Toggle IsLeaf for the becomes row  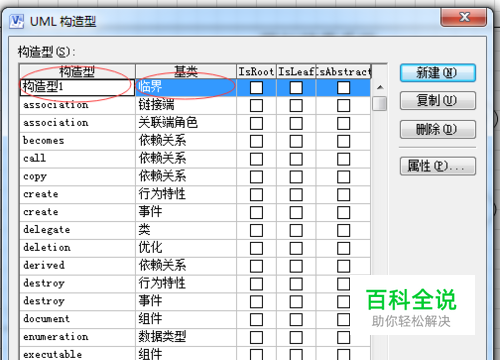[x=296, y=141]
